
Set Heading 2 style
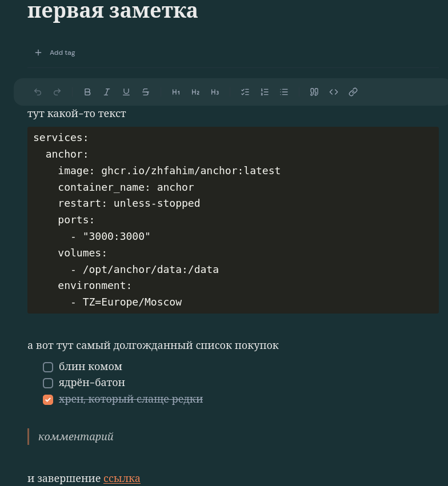(195, 92)
